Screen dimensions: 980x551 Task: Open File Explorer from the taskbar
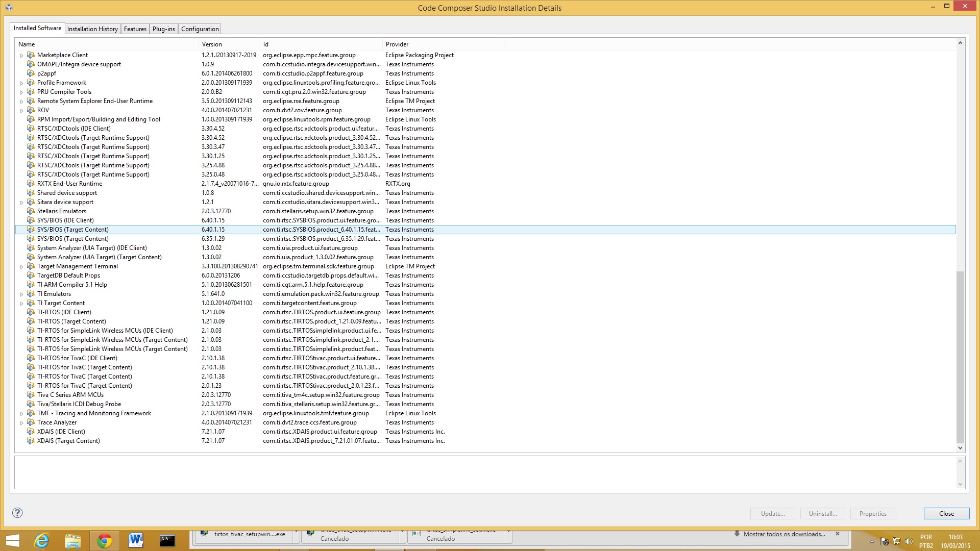(x=73, y=540)
